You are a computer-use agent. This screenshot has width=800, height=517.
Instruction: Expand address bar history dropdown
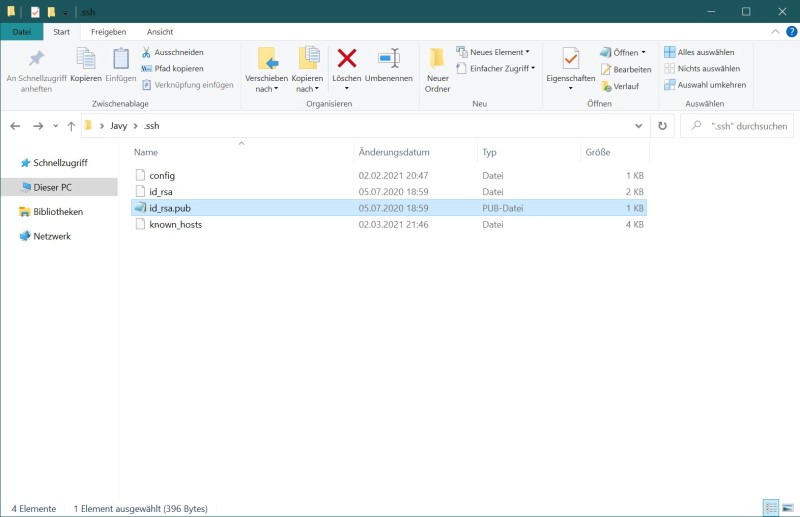[x=638, y=126]
